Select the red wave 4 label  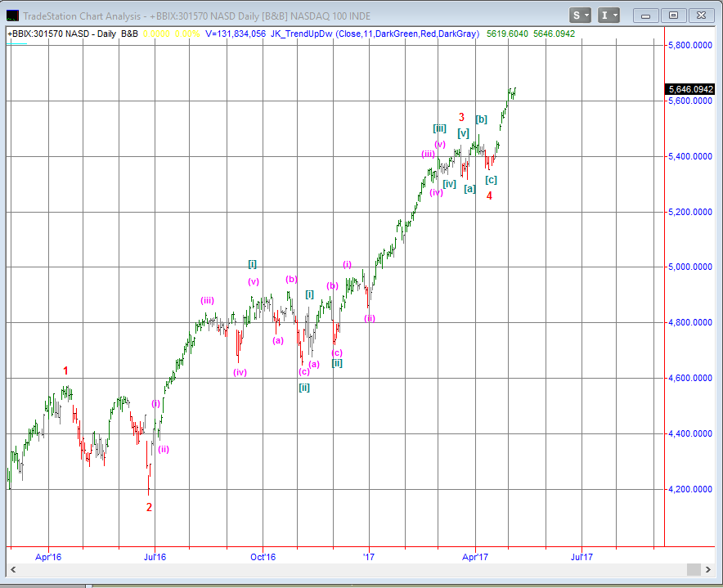(x=489, y=196)
